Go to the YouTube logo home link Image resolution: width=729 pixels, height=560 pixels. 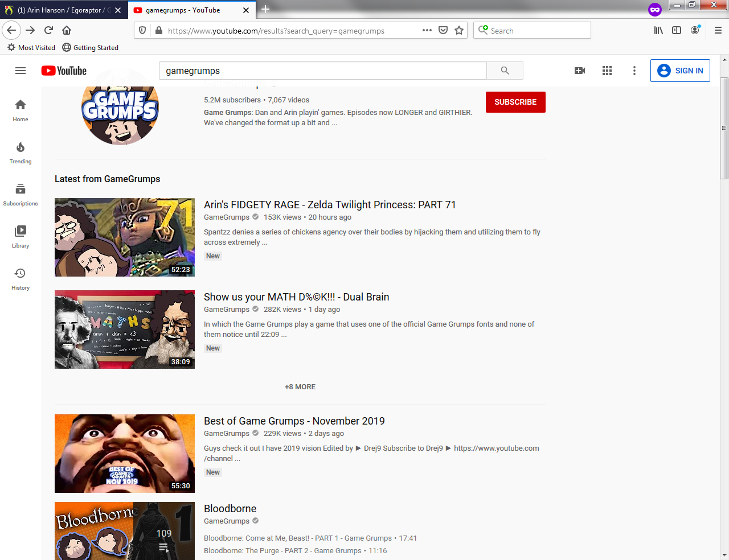64,71
